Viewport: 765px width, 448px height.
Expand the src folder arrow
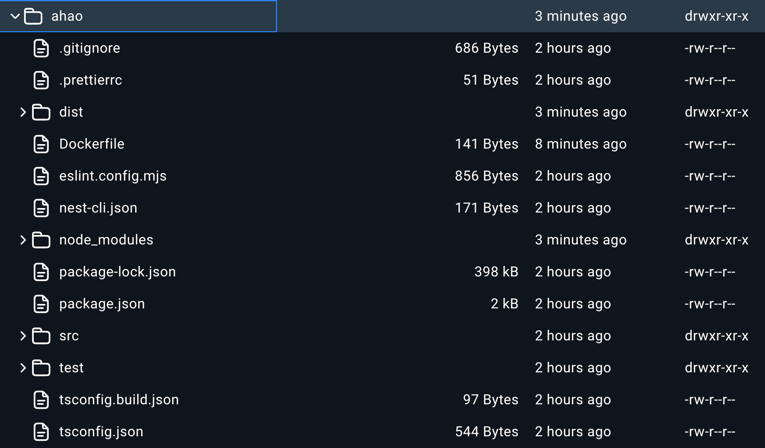pyautogui.click(x=23, y=336)
